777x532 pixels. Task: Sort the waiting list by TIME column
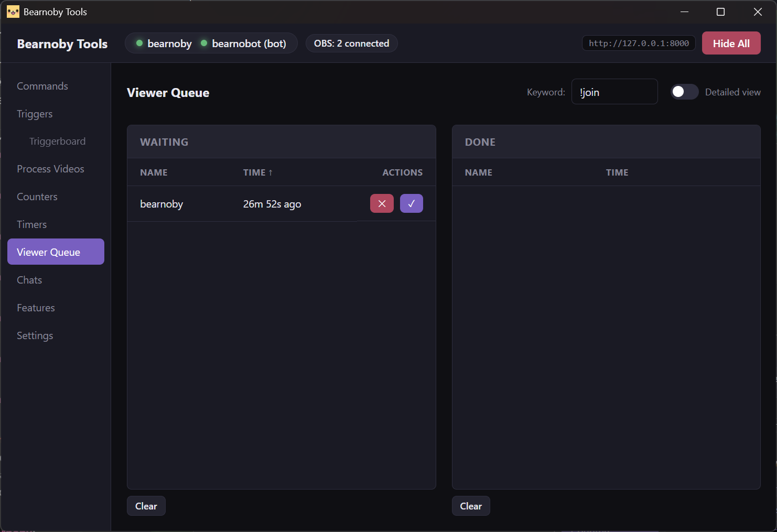pos(258,172)
